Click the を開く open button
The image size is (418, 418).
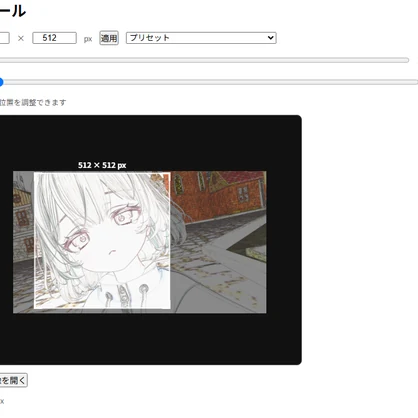[13, 380]
